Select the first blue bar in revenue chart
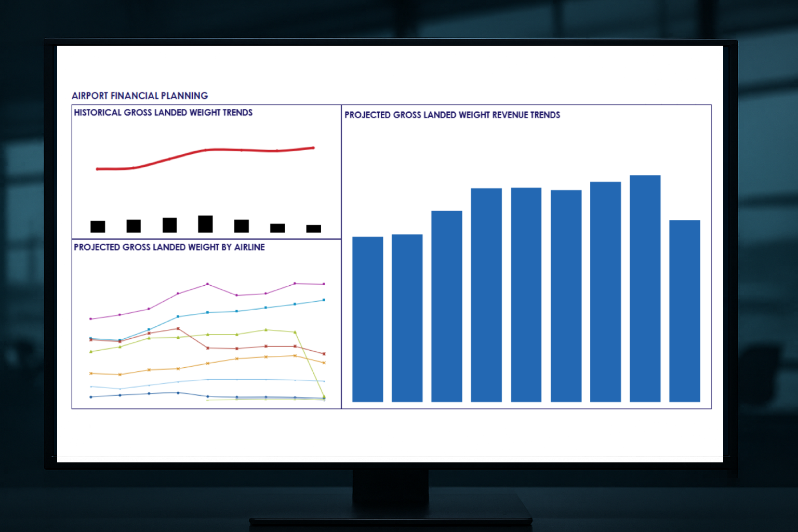The height and width of the screenshot is (532, 798). (x=367, y=319)
